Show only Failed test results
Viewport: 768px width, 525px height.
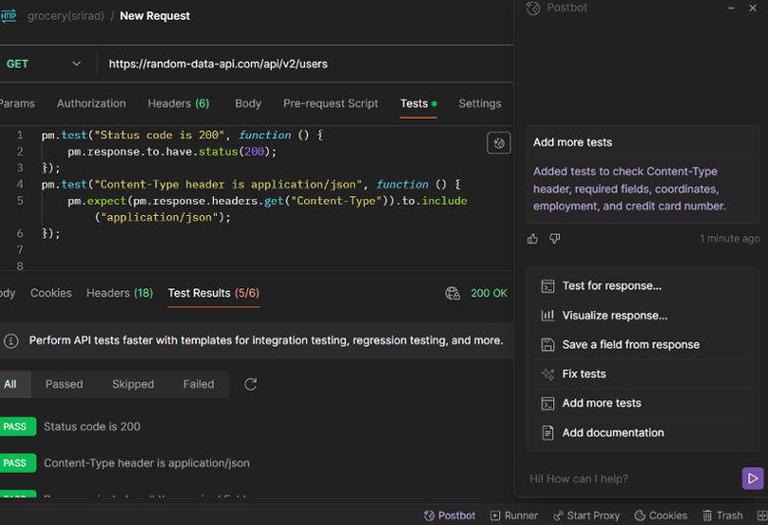[198, 384]
